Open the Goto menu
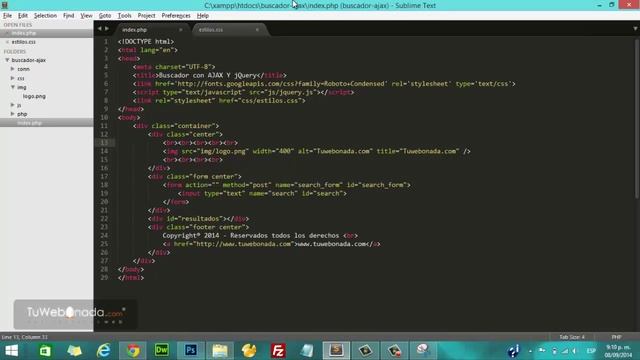This screenshot has height=360, width=640. [x=104, y=16]
